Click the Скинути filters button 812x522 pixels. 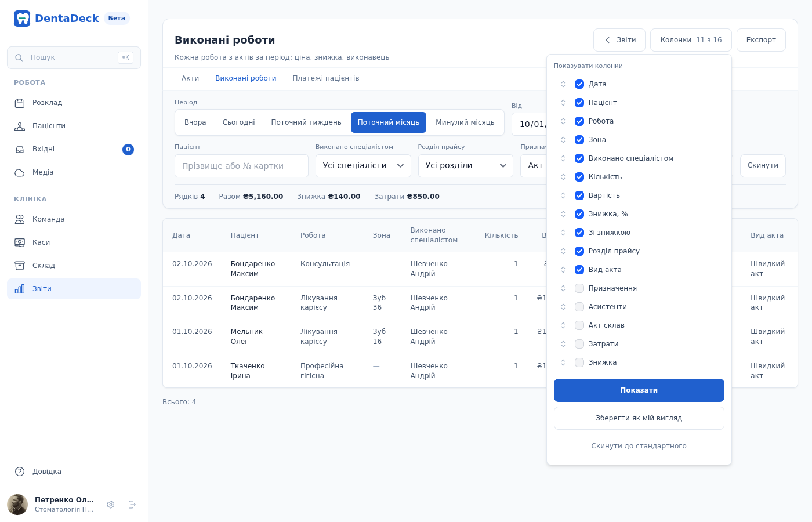pyautogui.click(x=763, y=166)
